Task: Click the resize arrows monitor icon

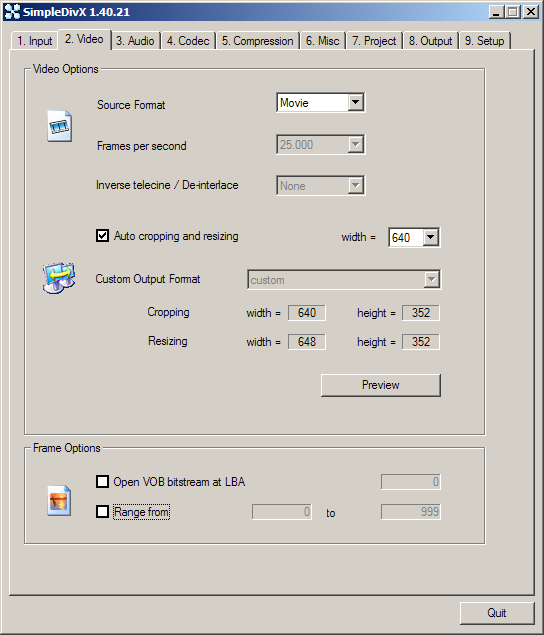Action: (x=59, y=278)
